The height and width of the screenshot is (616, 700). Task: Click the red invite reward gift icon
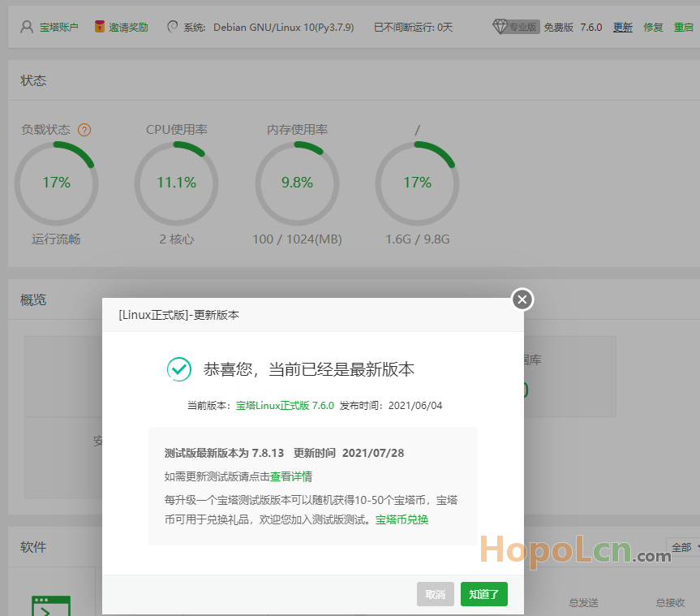[x=100, y=27]
